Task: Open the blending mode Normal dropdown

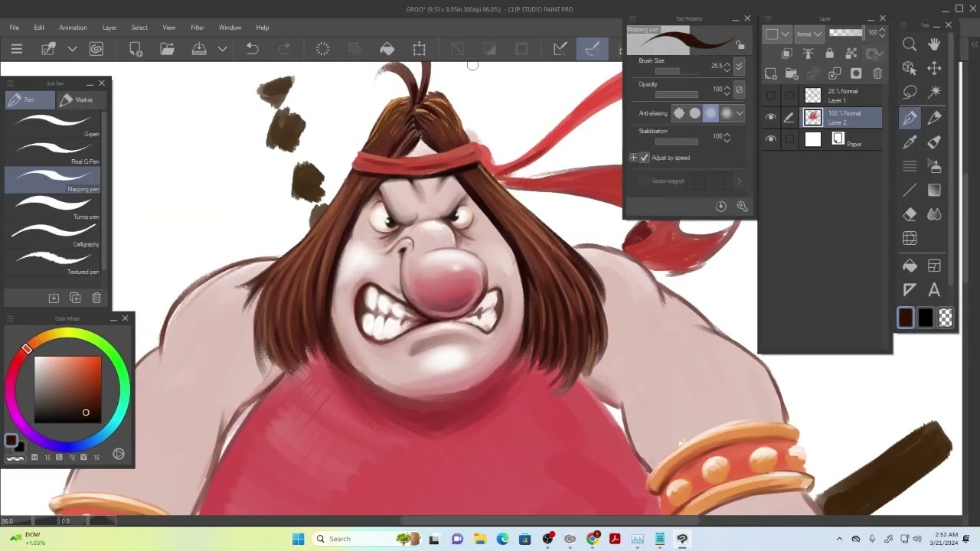Action: coord(809,34)
